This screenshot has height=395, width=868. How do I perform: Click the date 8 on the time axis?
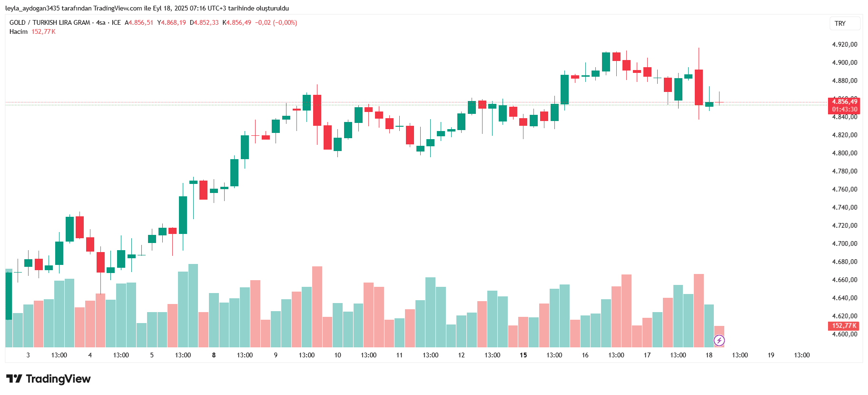tap(214, 355)
